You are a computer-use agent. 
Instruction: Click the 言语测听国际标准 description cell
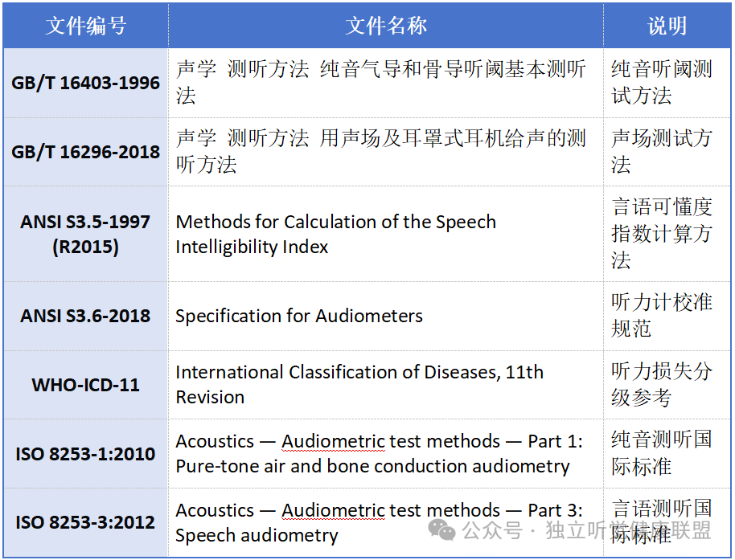click(x=667, y=522)
